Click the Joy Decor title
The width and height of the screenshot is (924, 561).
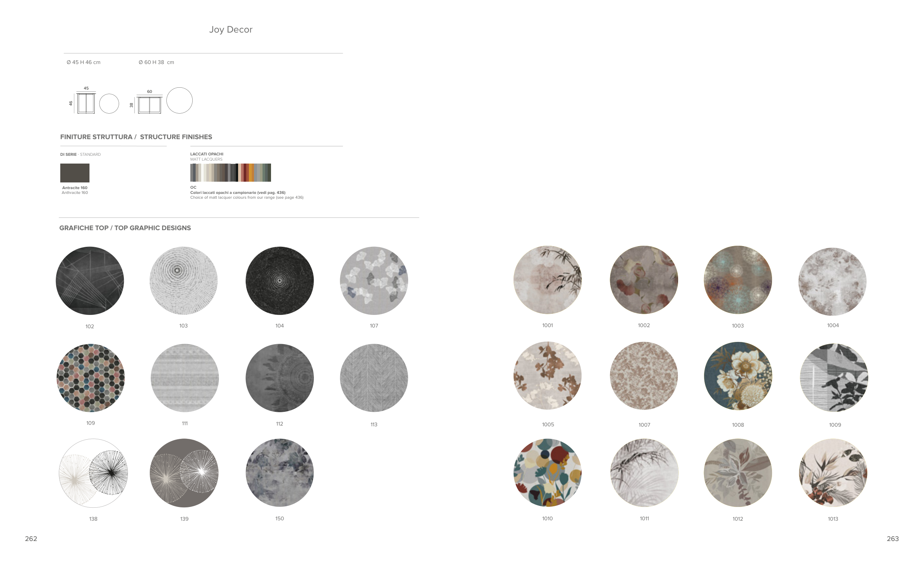point(231,30)
